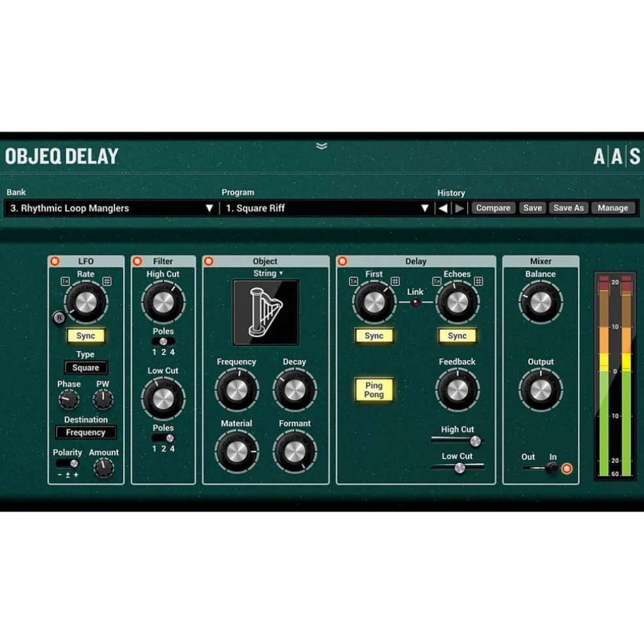Image resolution: width=644 pixels, height=644 pixels.
Task: Toggle the Delay First Sync button
Action: (374, 336)
